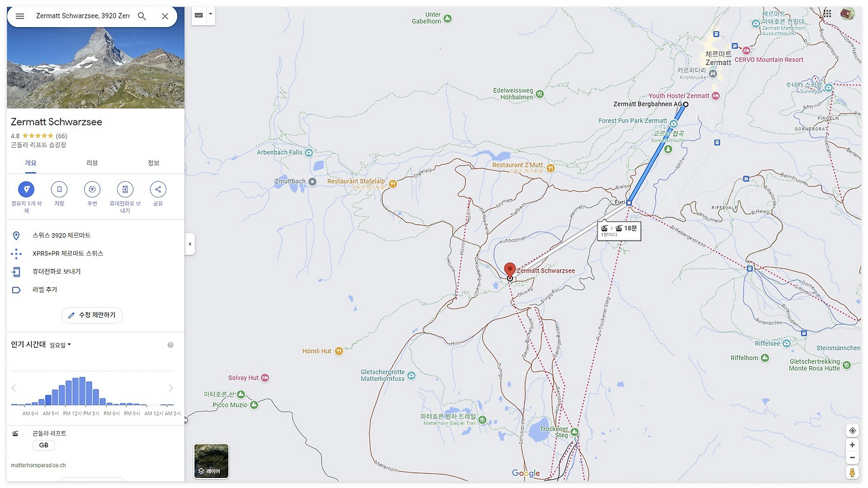This screenshot has width=868, height=488.
Task: Select the Trockener Steg marker
Action: [x=574, y=432]
